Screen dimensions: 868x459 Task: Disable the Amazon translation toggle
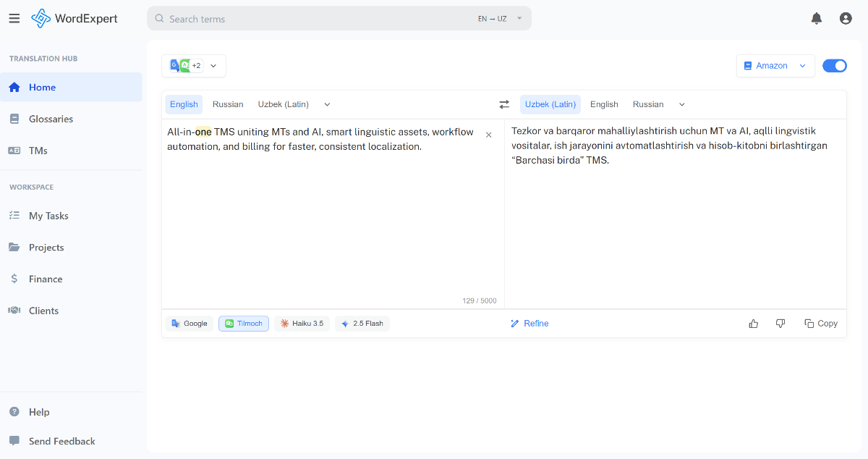pos(834,65)
